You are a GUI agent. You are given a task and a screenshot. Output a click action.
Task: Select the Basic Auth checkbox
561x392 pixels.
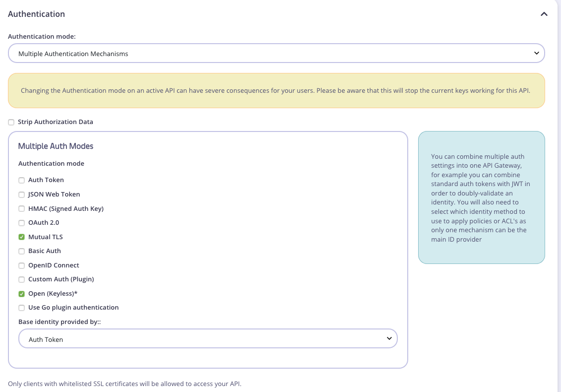click(22, 251)
